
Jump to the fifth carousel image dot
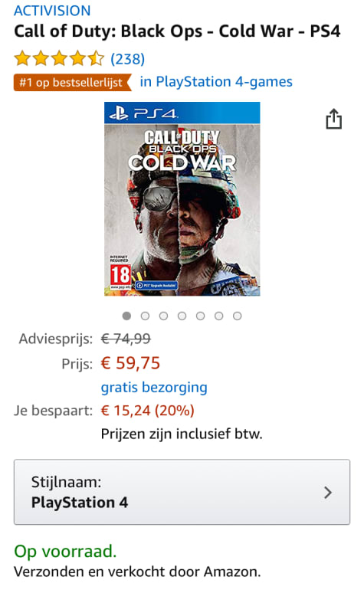click(x=201, y=316)
